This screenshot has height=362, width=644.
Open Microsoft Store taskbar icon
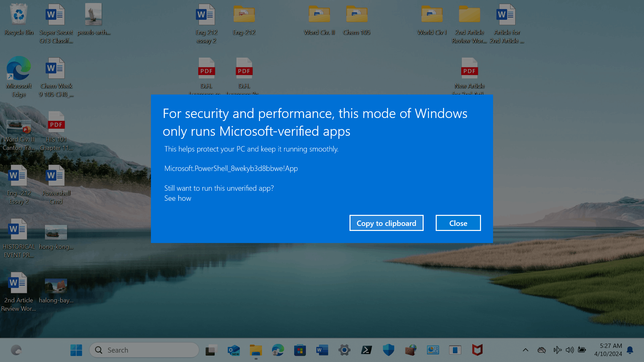(300, 350)
